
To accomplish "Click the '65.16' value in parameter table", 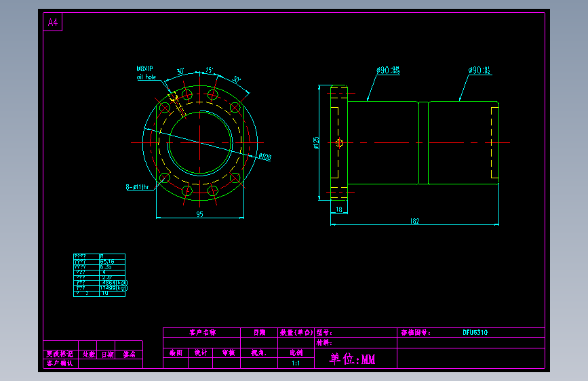I will (x=107, y=262).
